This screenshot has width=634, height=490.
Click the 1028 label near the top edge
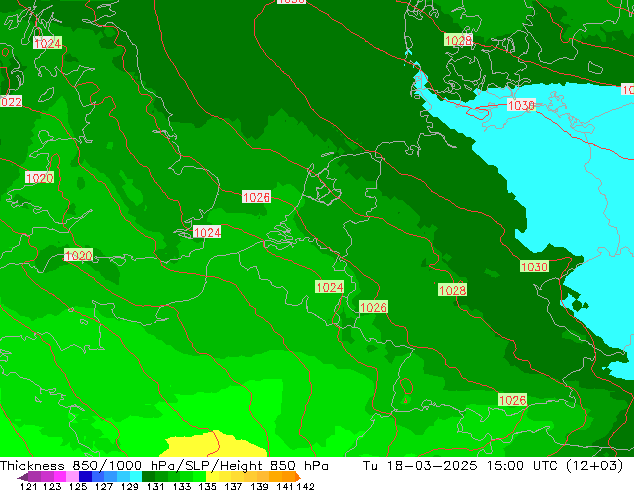(458, 40)
